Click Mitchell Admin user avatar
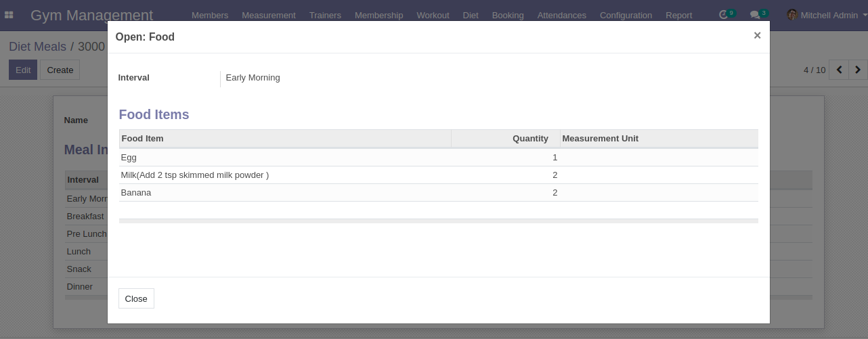The width and height of the screenshot is (868, 339). click(791, 15)
